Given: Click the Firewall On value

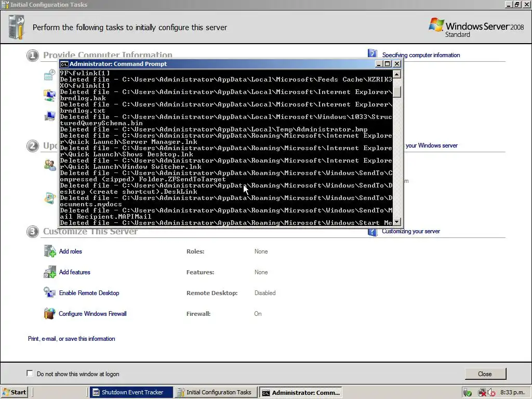Looking at the screenshot, I should click(x=258, y=314).
